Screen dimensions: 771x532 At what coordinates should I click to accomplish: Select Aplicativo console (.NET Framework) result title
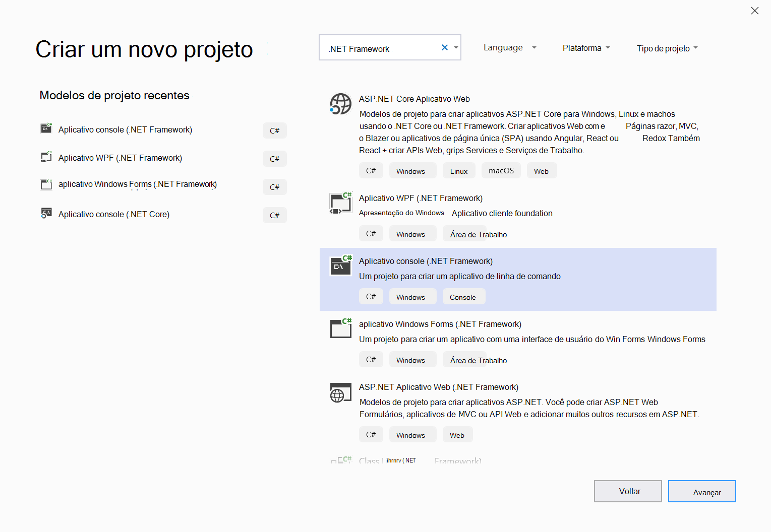click(426, 261)
